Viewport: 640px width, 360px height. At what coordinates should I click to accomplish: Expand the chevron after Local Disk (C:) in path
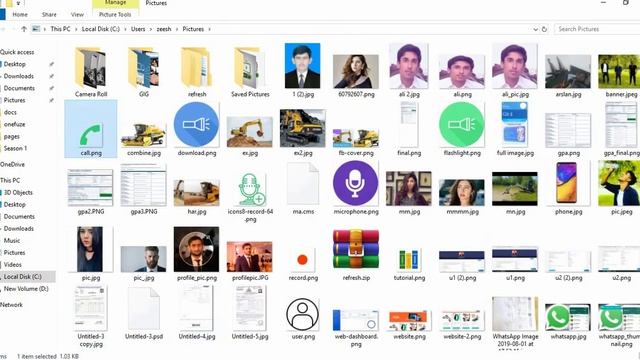coord(125,29)
